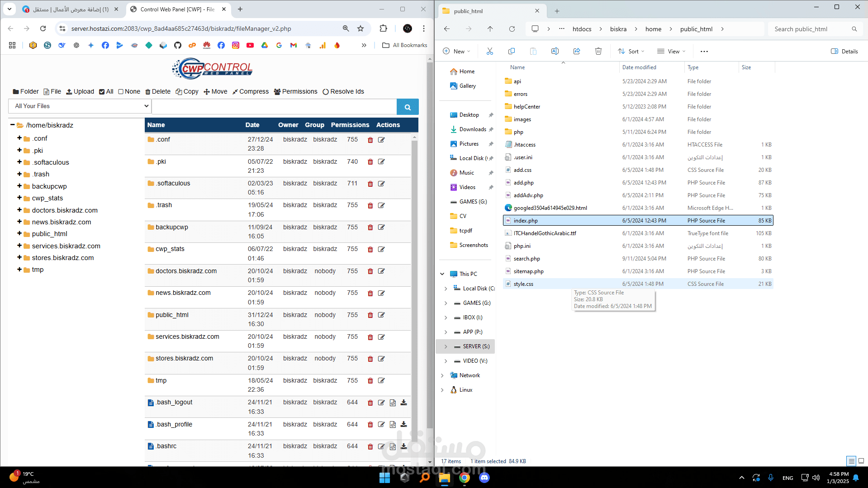Open the All Your Files dropdown

click(80, 106)
